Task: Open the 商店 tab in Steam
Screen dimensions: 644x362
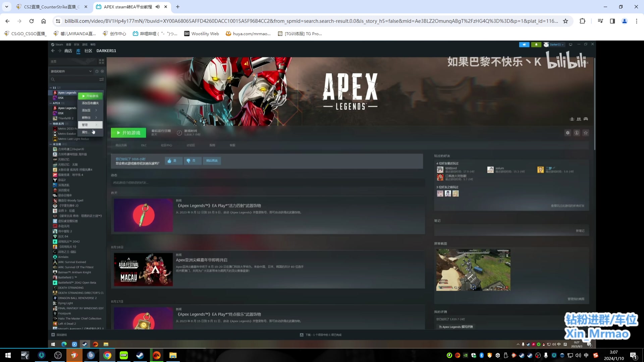Action: 68,51
